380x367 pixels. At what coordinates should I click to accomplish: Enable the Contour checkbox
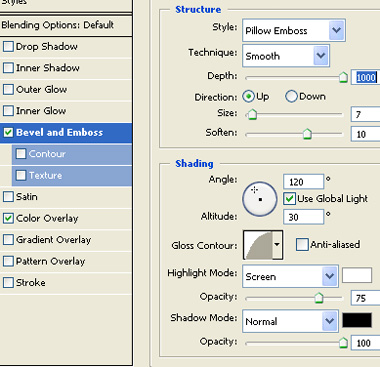(21, 154)
